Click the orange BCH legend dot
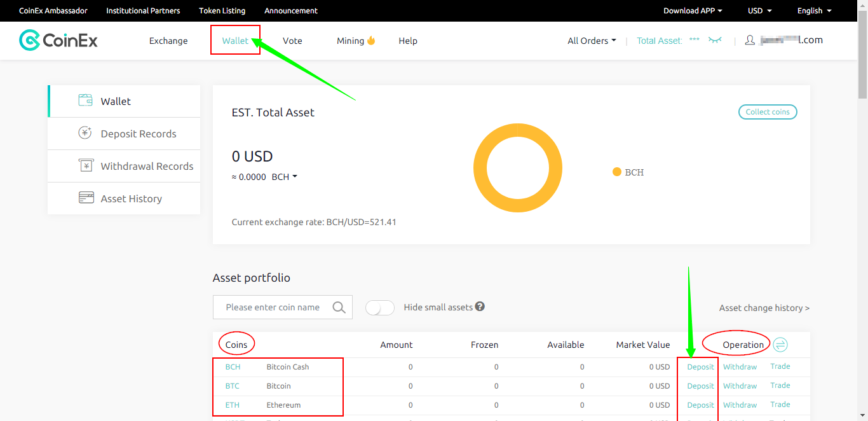Screen dimensions: 868x421 616,172
